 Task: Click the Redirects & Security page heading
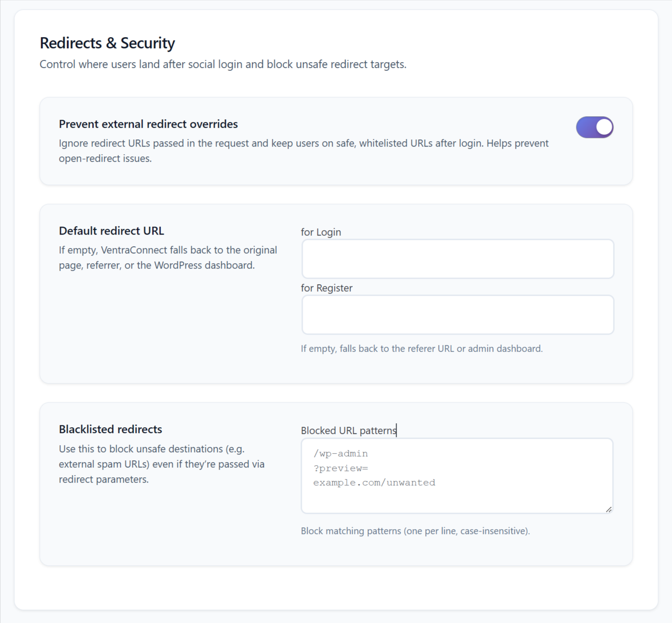click(107, 43)
